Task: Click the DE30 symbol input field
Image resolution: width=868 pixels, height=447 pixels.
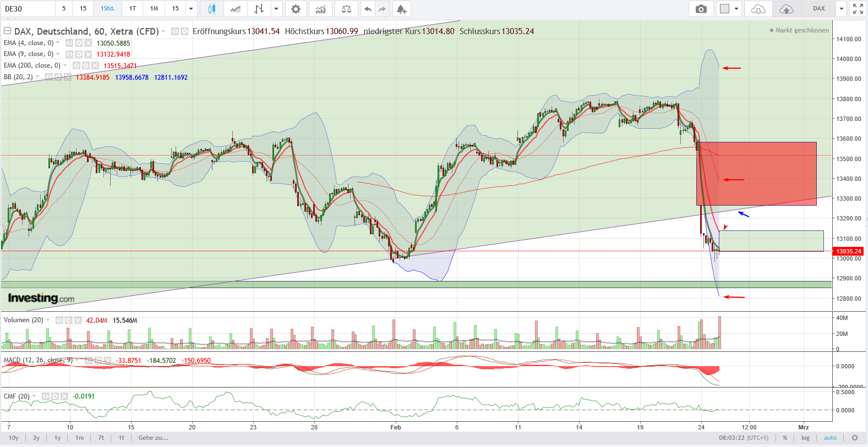Action: tap(28, 9)
